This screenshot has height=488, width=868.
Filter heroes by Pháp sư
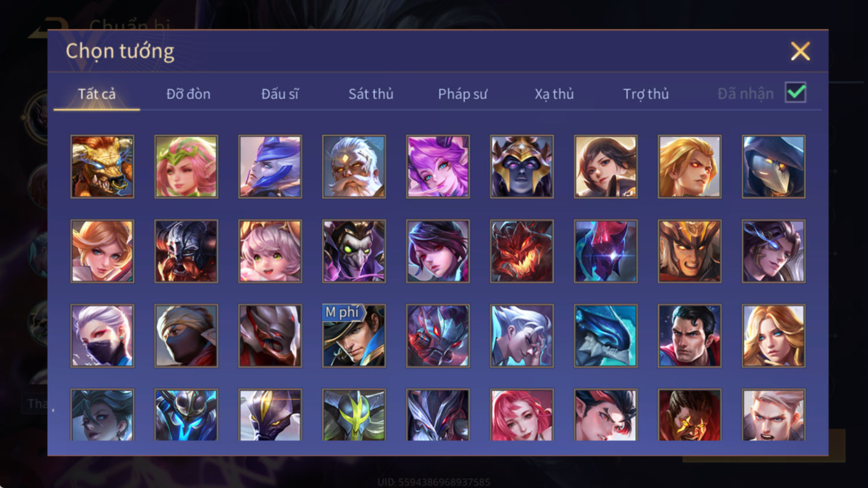(463, 94)
